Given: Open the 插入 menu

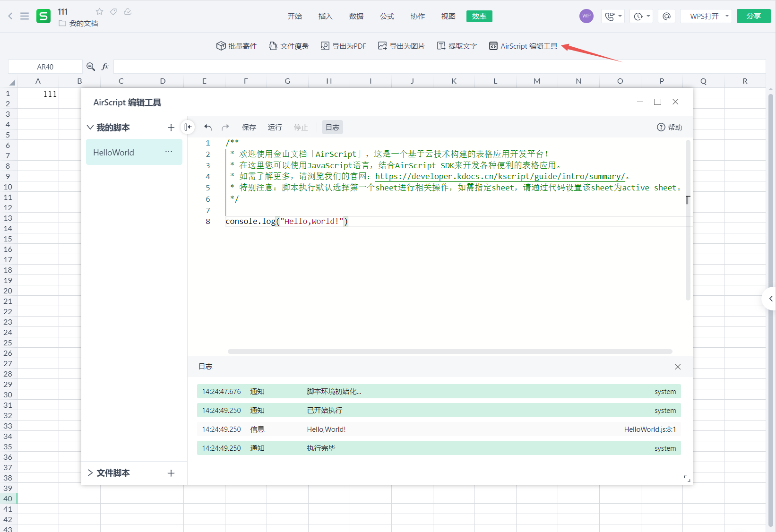Looking at the screenshot, I should click(325, 16).
